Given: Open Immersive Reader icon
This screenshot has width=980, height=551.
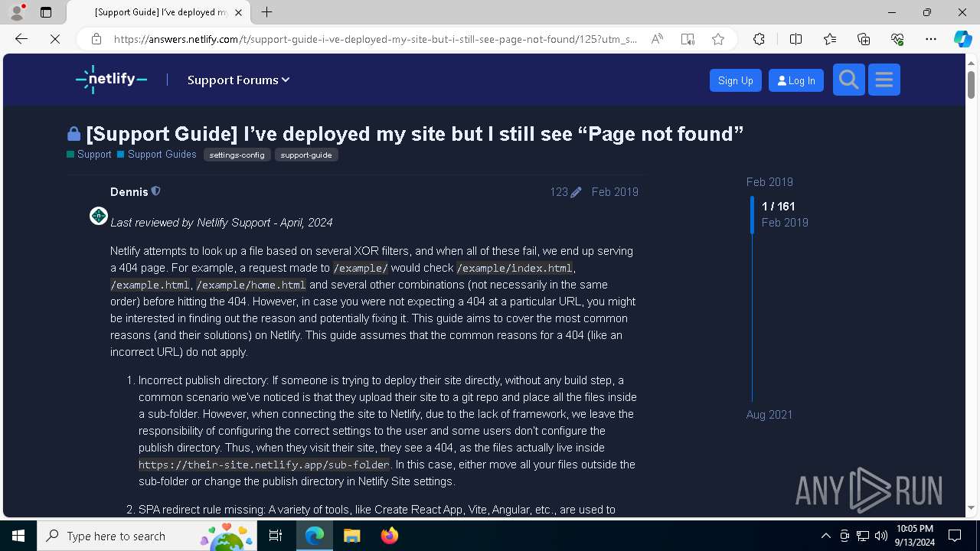Looking at the screenshot, I should point(688,39).
